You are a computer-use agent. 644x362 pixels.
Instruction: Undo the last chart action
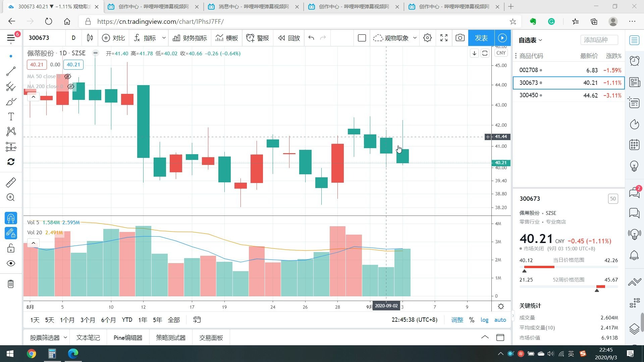(x=311, y=38)
